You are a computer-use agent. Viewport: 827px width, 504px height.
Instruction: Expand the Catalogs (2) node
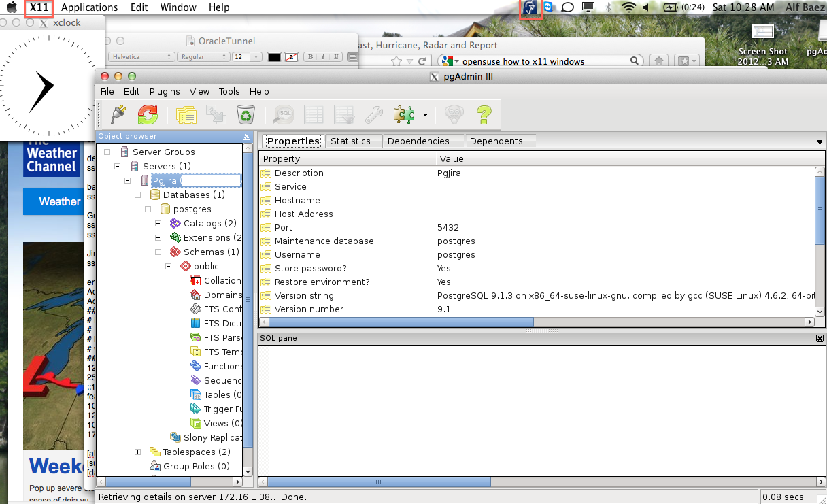(158, 223)
